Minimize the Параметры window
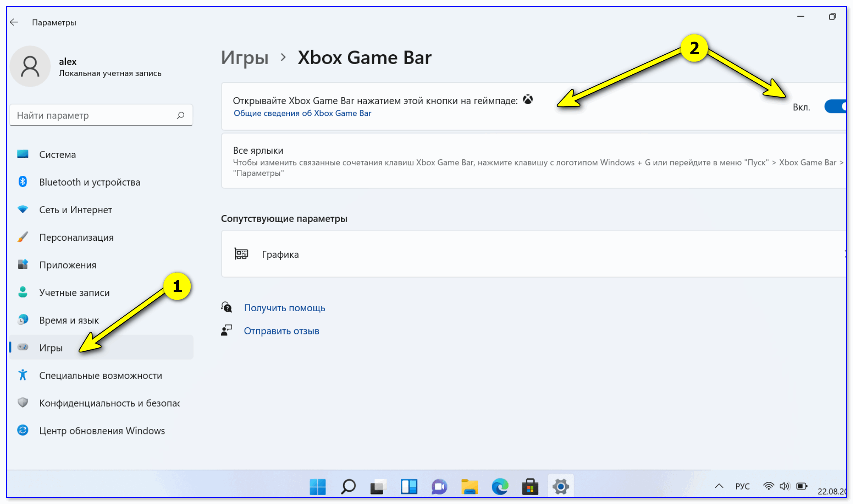Image resolution: width=853 pixels, height=504 pixels. [x=801, y=17]
